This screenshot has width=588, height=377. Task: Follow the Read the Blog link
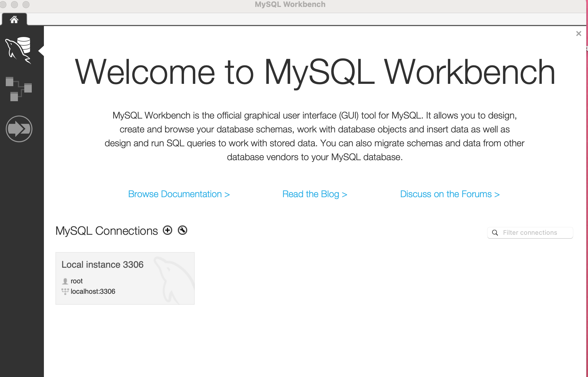(x=315, y=194)
